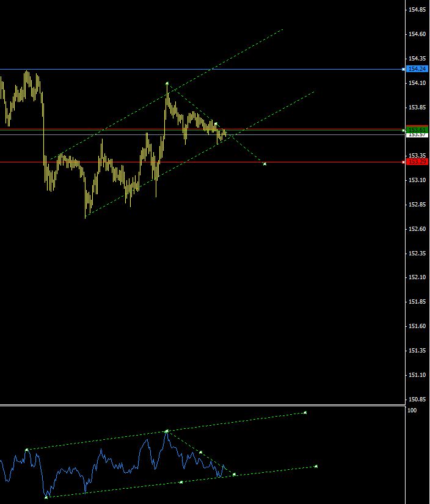This screenshot has height=504, width=430.
Task: Select trendline anchor point at the 154.10 price peak
Action: (x=167, y=84)
